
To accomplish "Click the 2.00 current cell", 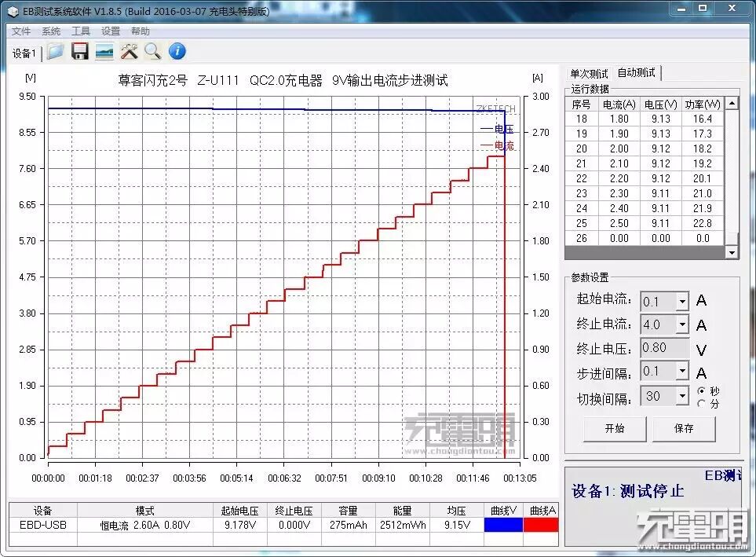I will pos(619,148).
